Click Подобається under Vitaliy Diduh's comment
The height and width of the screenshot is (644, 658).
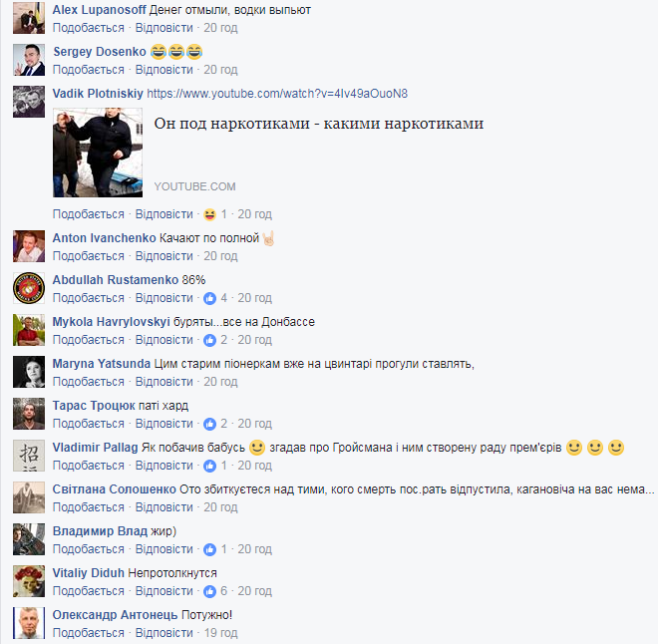click(88, 591)
